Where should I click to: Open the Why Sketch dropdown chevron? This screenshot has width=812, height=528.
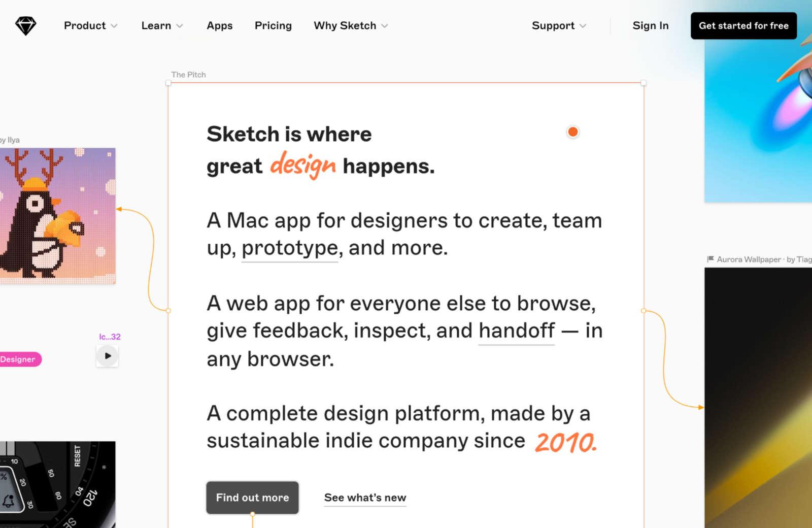(385, 26)
